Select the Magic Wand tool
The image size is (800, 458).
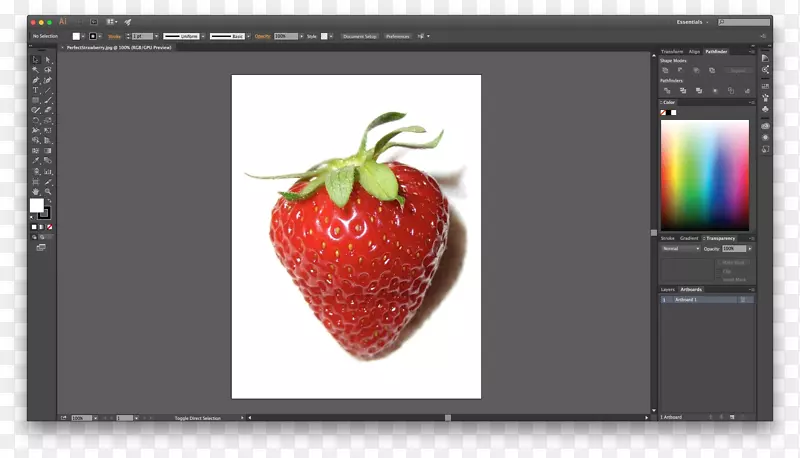click(x=36, y=70)
